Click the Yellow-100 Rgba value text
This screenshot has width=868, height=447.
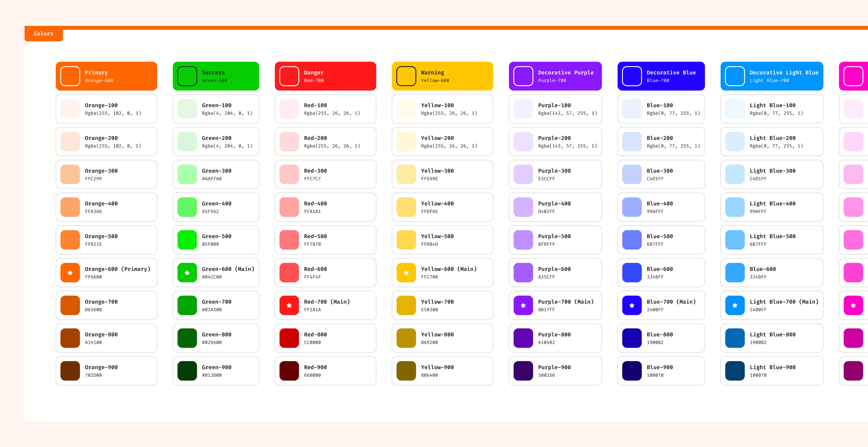[449, 113]
